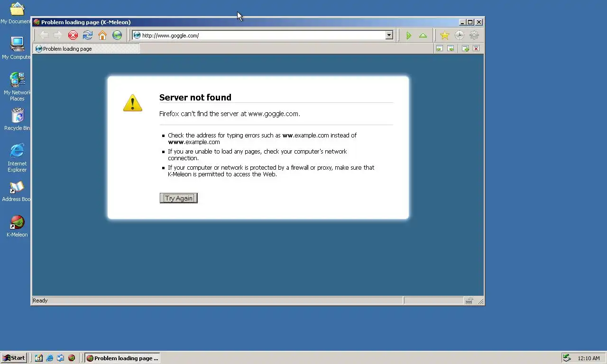Click the 12:10 AM clock
This screenshot has width=607, height=364.
point(589,358)
